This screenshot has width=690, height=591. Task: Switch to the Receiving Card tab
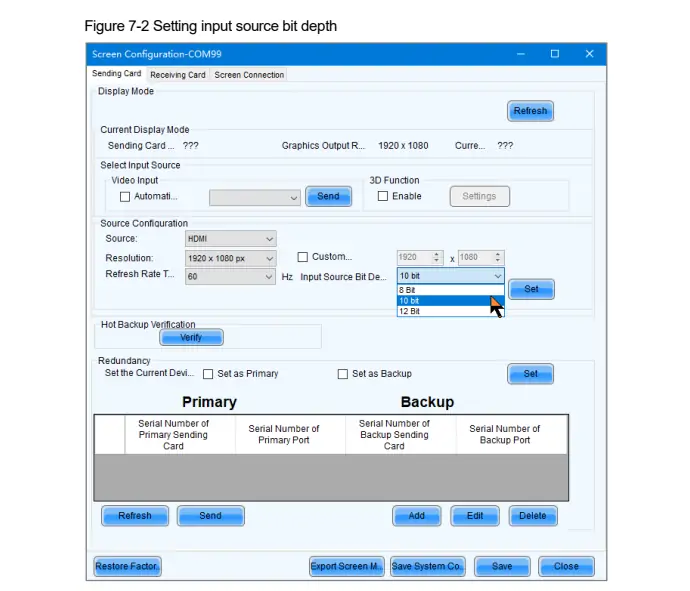point(178,75)
